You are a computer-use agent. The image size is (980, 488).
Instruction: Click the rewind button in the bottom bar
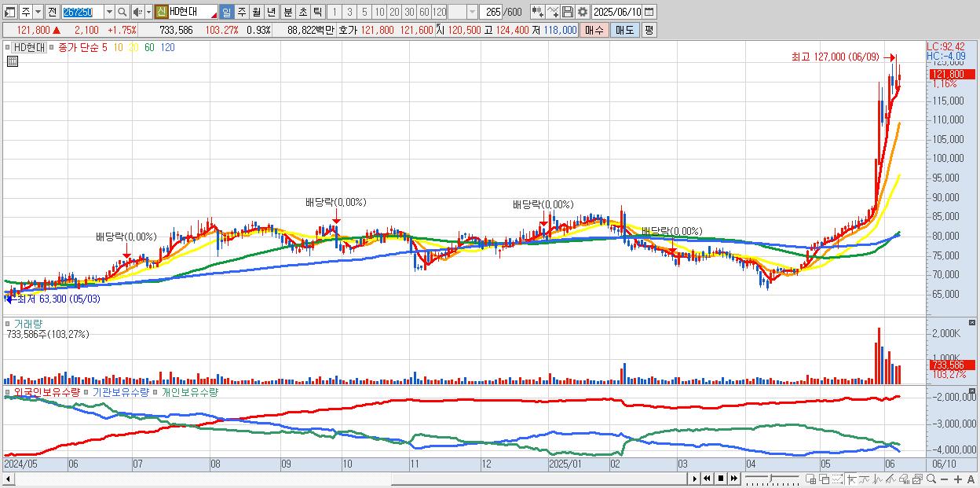(x=707, y=479)
